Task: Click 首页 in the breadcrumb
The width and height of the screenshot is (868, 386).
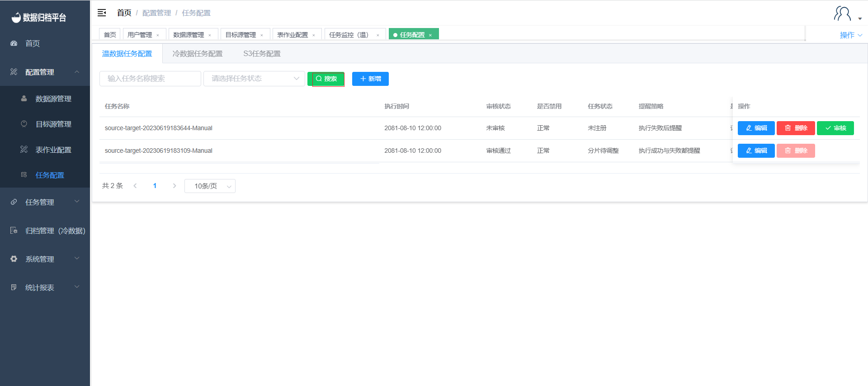Action: pos(124,13)
